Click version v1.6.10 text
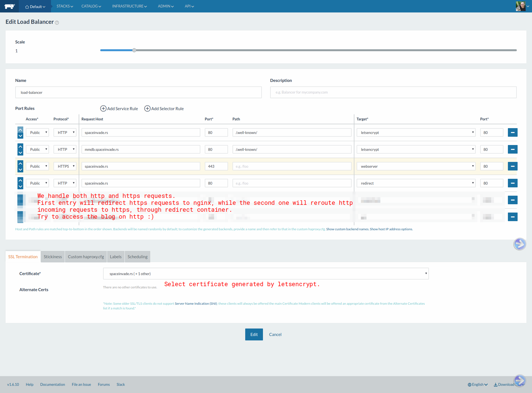Screen dimensions: 532x393 click(13, 384)
